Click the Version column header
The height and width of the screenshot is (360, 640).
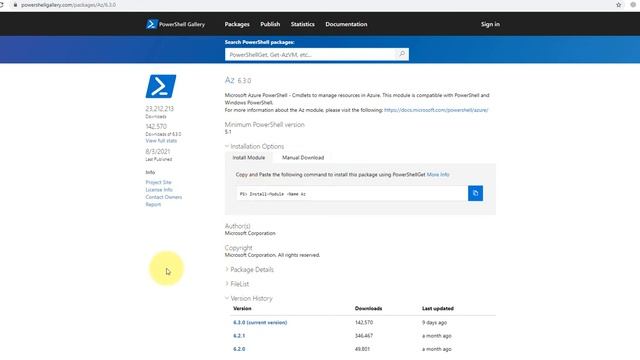click(x=242, y=308)
